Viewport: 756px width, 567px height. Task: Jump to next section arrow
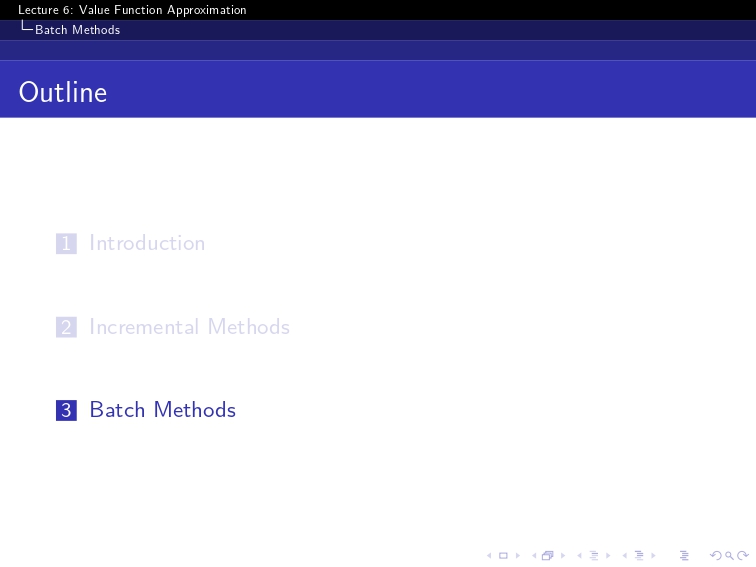pos(653,555)
